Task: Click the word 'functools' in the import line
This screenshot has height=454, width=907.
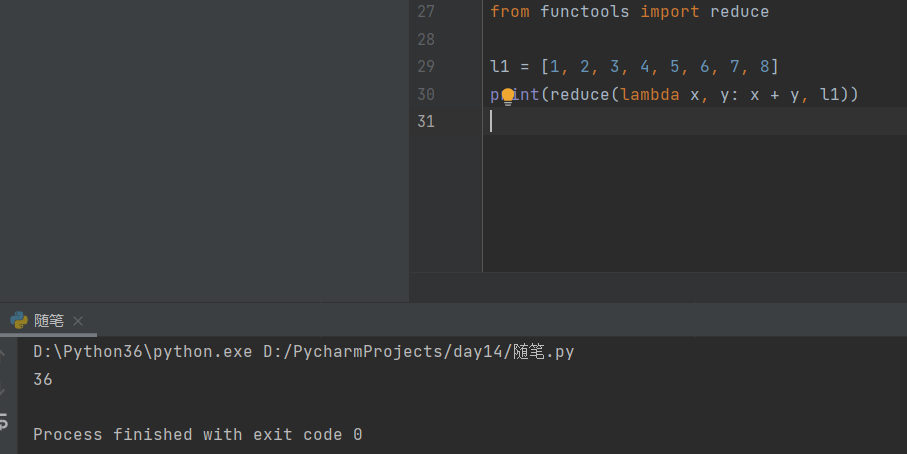Action: 585,12
